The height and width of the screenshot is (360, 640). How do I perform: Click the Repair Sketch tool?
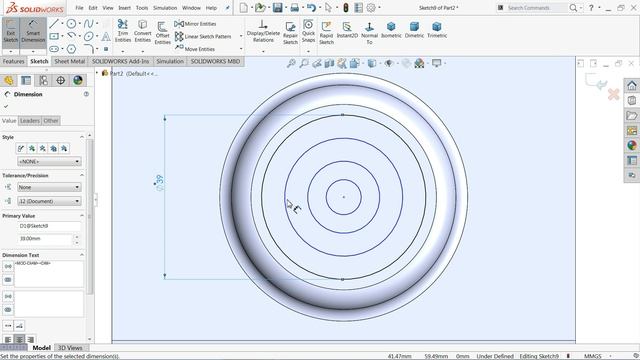[x=290, y=33]
